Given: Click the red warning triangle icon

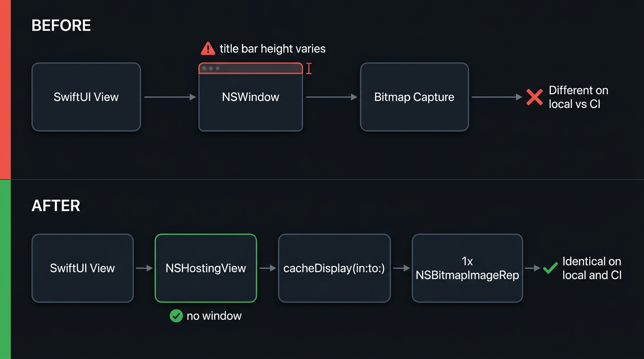Looking at the screenshot, I should coord(208,48).
